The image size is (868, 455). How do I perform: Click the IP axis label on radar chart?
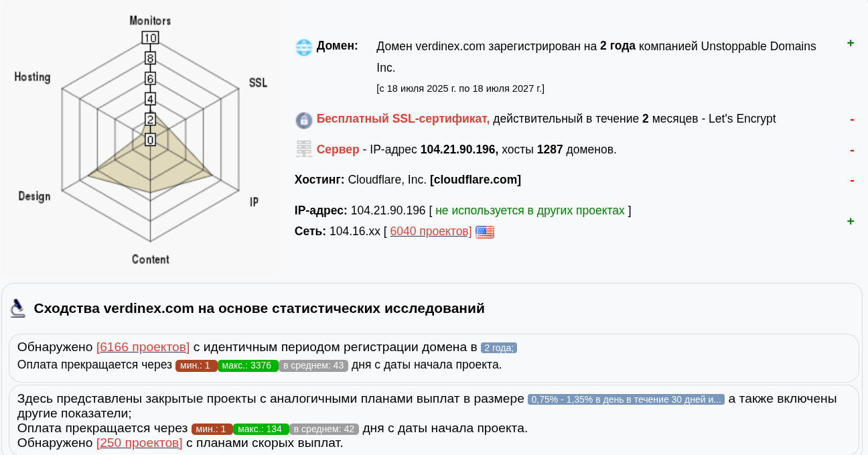(x=254, y=202)
